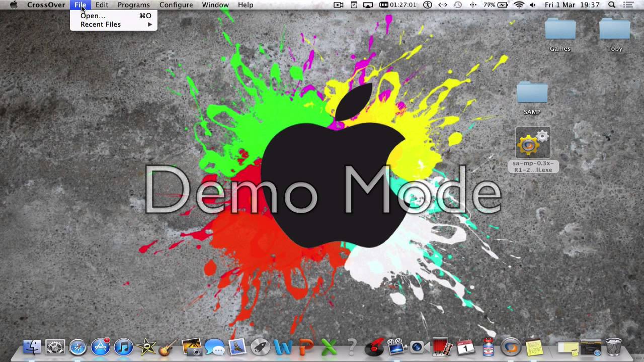Click the CrossOver icon in dock
Image resolution: width=644 pixels, height=362 pixels.
point(511,347)
